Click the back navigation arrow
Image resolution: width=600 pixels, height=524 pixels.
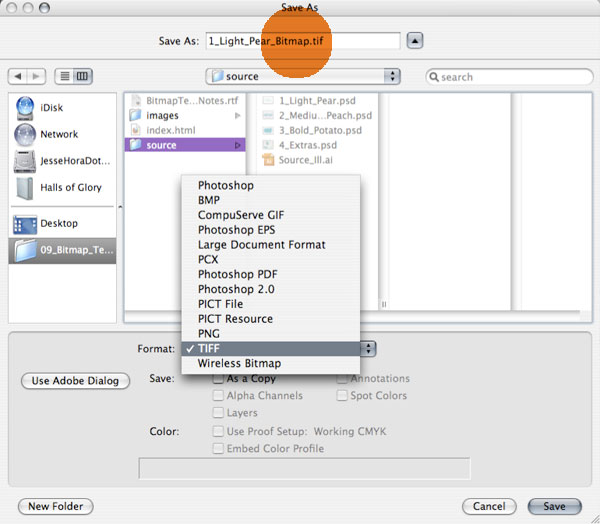coord(18,77)
